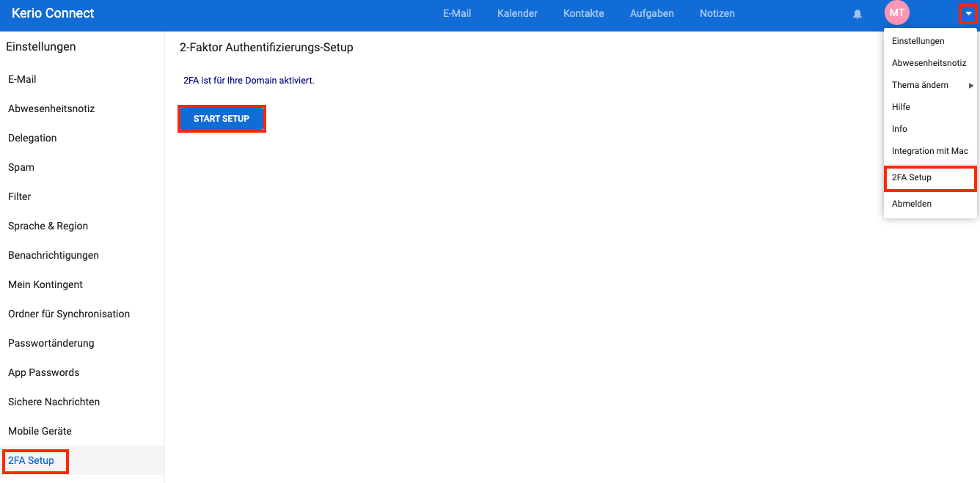This screenshot has width=980, height=483.
Task: Switch to the Kontakte tab
Action: pos(583,13)
